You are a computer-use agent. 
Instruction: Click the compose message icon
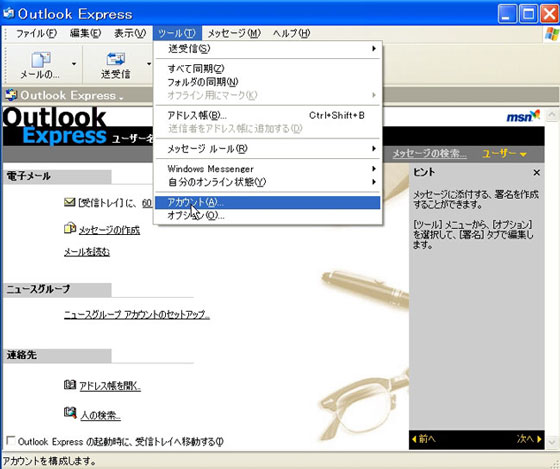(x=70, y=228)
